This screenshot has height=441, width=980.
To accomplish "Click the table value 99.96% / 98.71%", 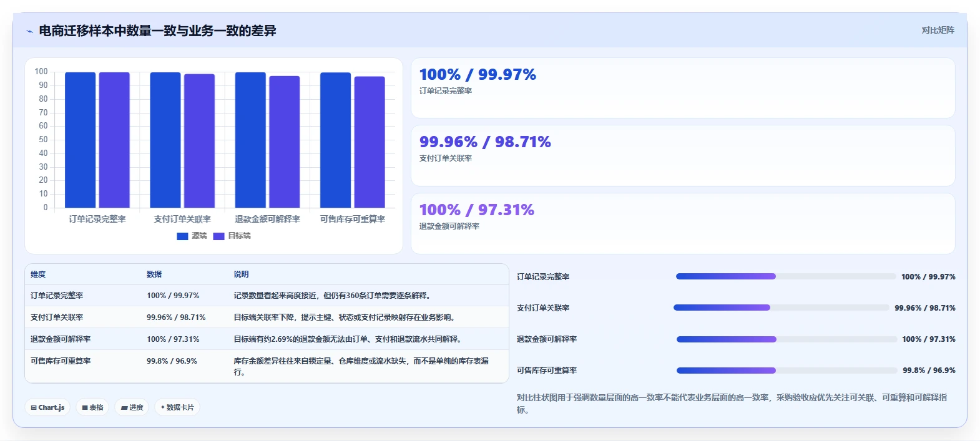I will [176, 317].
